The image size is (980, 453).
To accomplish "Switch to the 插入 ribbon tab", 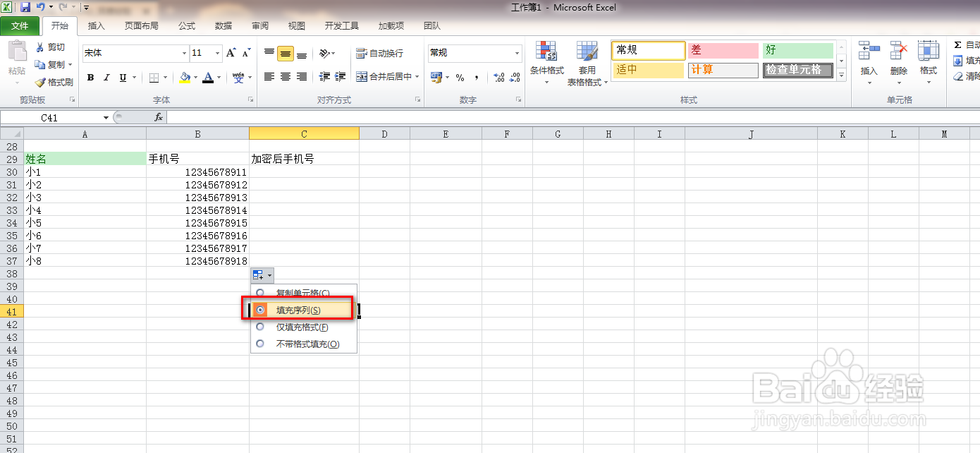I will point(97,25).
